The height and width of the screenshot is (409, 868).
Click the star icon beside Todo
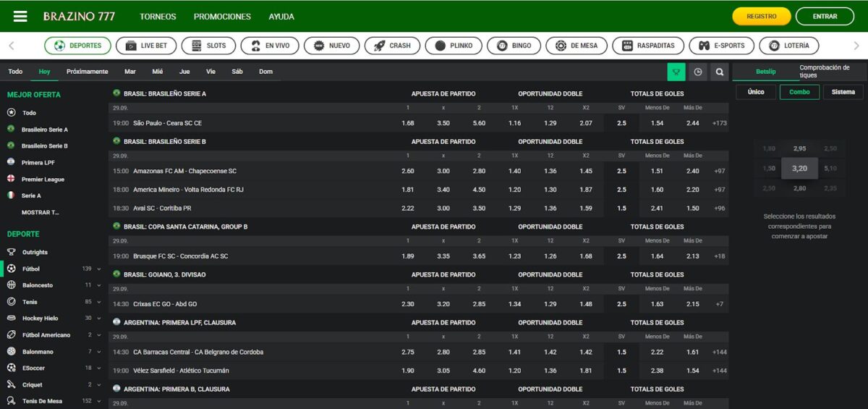coord(11,113)
